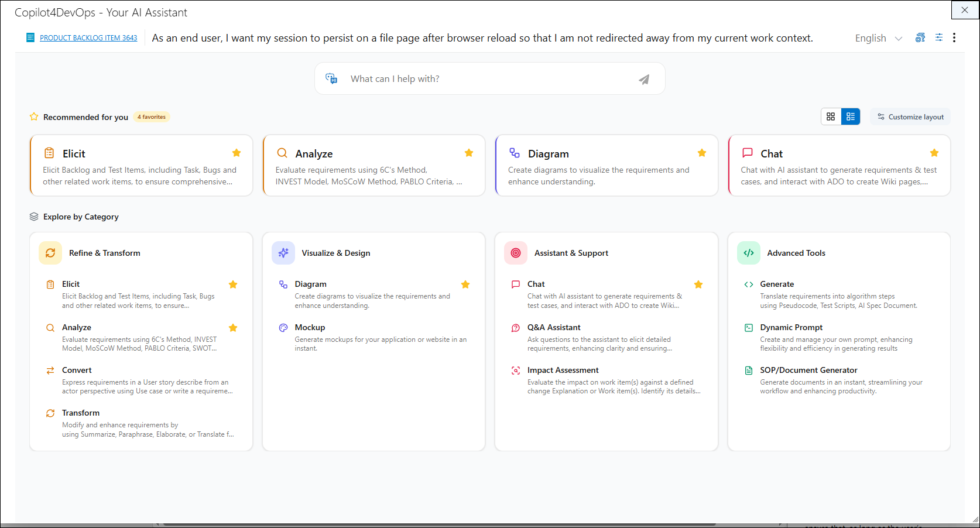Toggle favorite star on Diagram recommended card
Screen dimensions: 980x528
point(701,153)
